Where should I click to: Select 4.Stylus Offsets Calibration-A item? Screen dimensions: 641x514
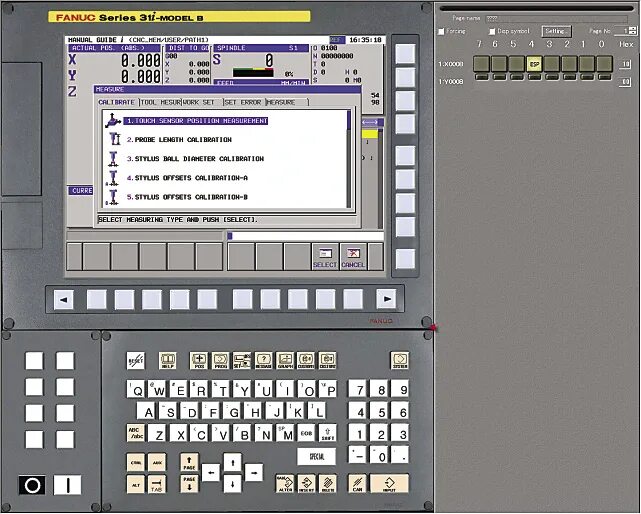click(x=187, y=178)
